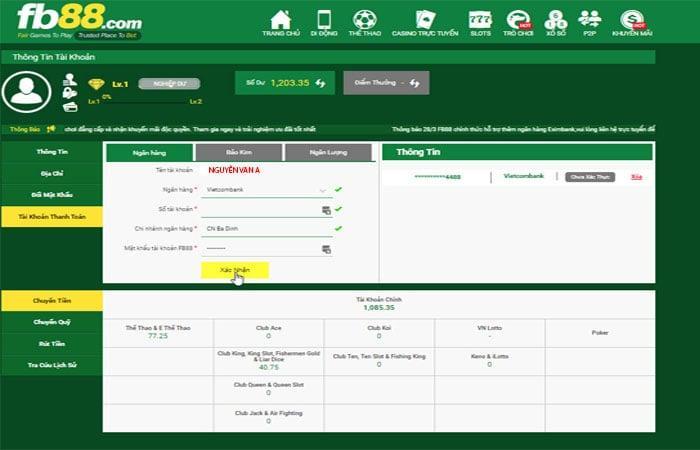The height and width of the screenshot is (450, 700).
Task: Click the Xóa link for Vietcombank account
Action: click(x=636, y=176)
